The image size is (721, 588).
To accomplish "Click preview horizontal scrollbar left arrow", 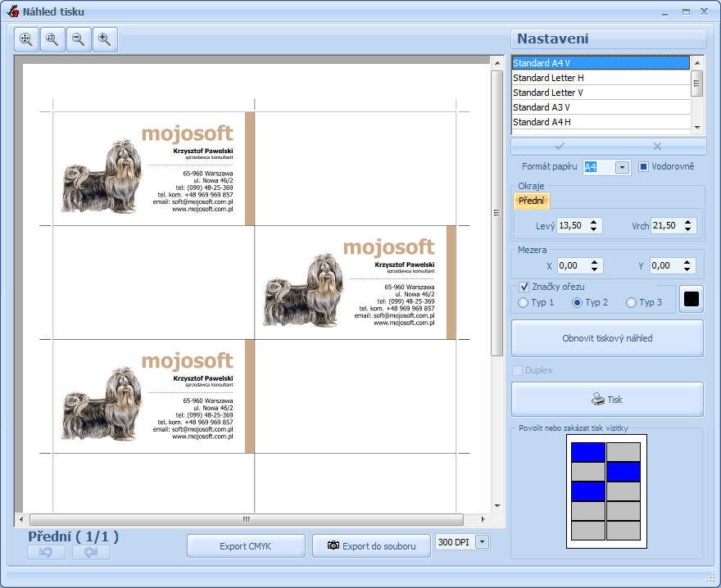I will [x=21, y=519].
